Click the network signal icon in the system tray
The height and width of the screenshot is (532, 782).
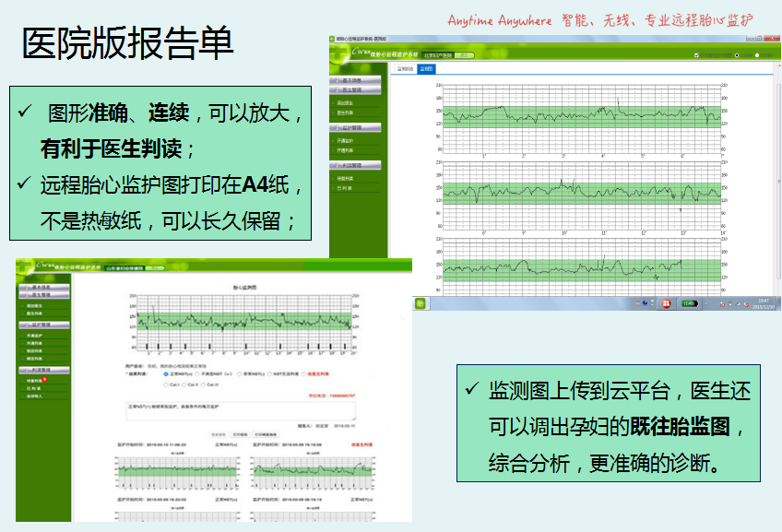738,303
